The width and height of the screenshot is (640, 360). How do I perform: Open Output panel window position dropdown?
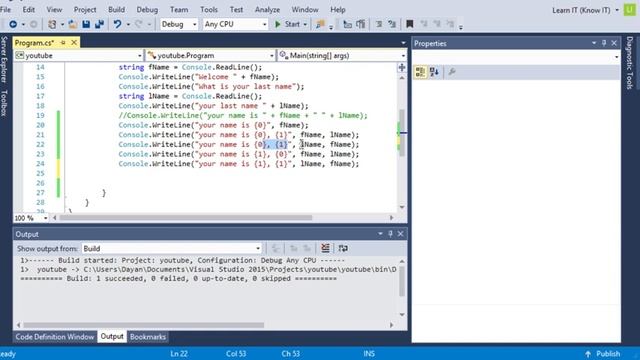pyautogui.click(x=380, y=234)
